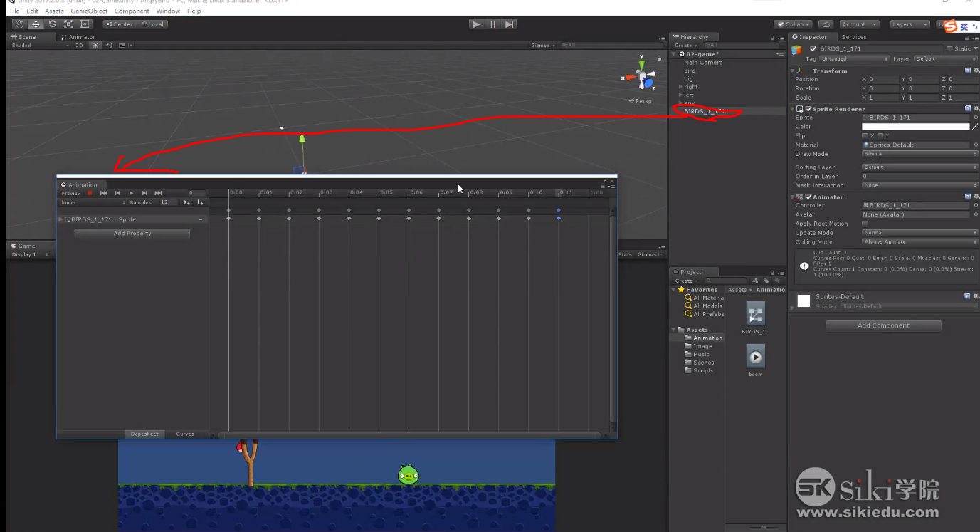Toggle Animator component enabled checkbox
Screen dimensions: 980x532
click(x=808, y=197)
